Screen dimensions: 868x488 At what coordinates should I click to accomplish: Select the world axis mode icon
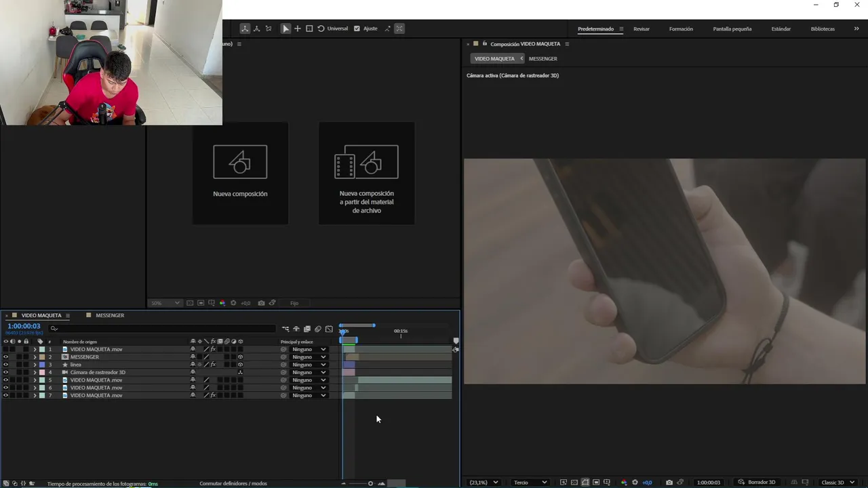[256, 28]
